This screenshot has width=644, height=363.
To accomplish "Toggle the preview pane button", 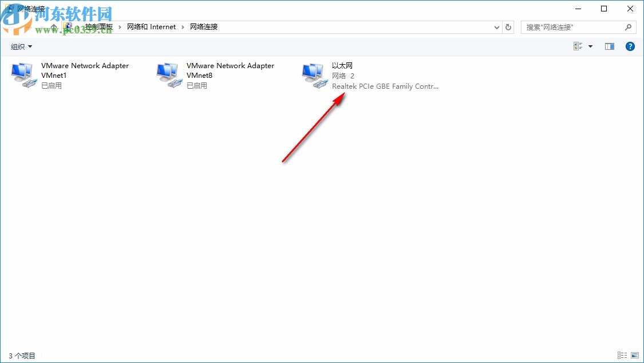I will tap(610, 46).
